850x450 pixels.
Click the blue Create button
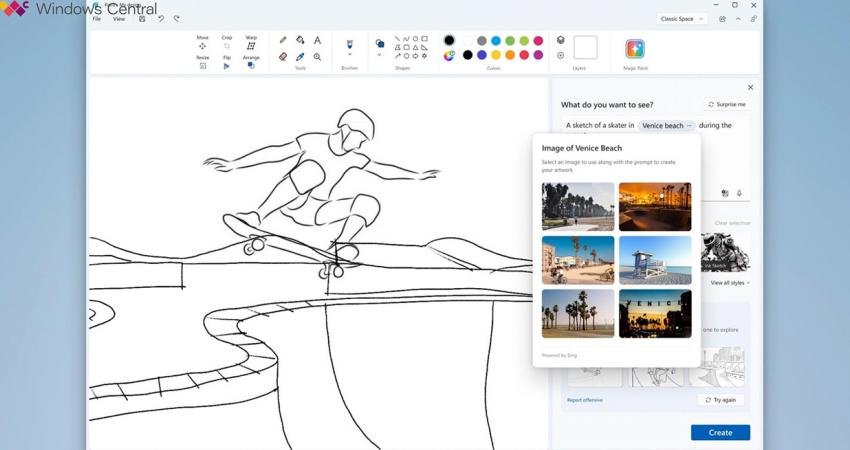point(720,433)
